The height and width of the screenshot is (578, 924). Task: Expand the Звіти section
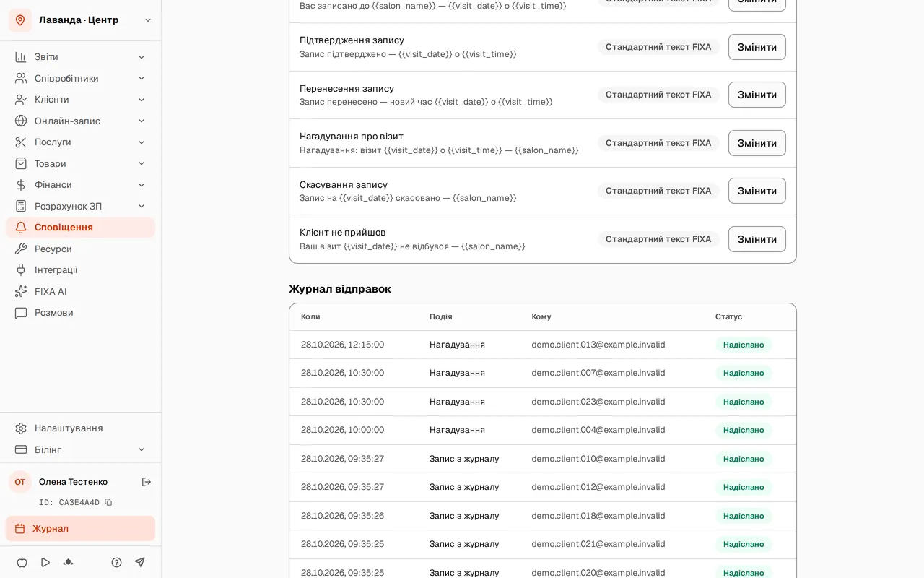coord(80,56)
